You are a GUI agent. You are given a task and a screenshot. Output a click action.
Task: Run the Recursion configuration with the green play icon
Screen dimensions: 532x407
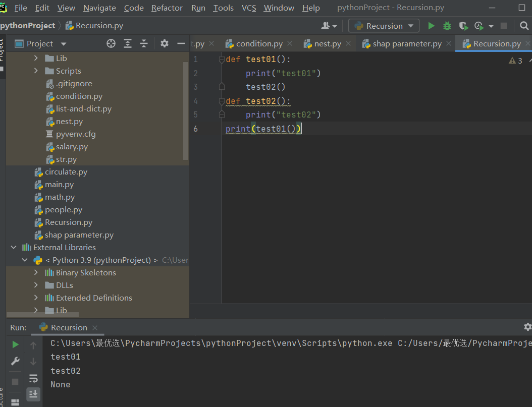point(431,26)
